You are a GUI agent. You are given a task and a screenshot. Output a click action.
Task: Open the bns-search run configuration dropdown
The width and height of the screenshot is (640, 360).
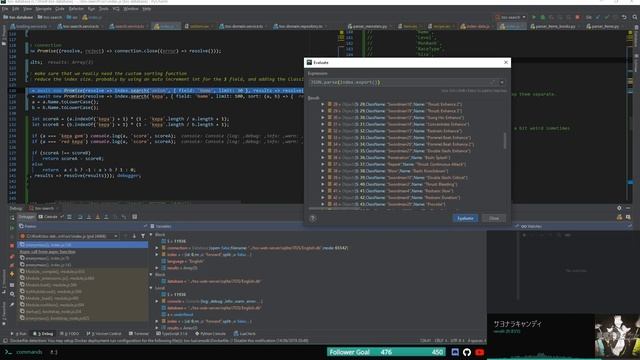click(511, 17)
